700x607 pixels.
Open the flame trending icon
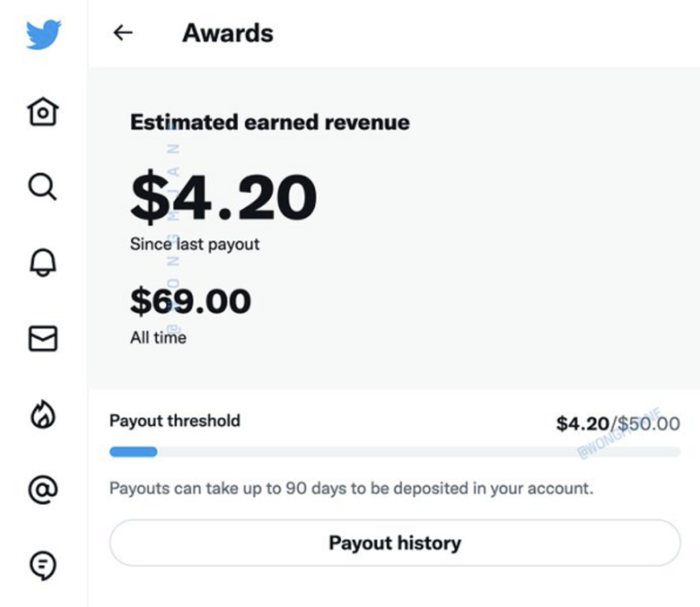pyautogui.click(x=43, y=414)
